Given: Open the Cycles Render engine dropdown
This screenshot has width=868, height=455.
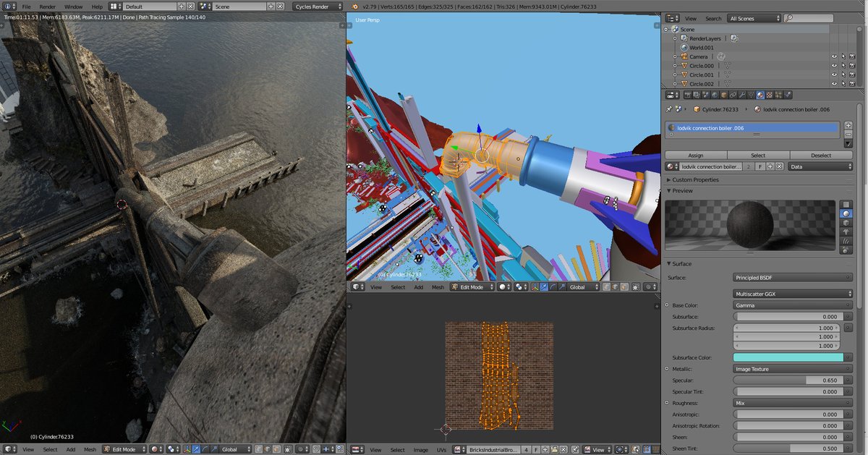Looking at the screenshot, I should [x=318, y=7].
